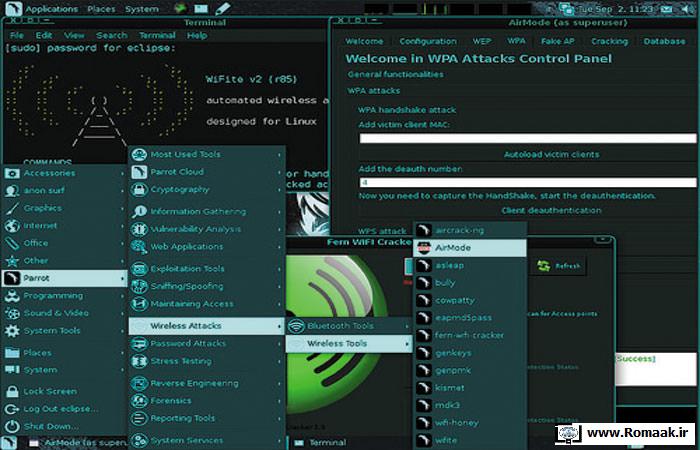The image size is (700, 450).
Task: Click the deauth number input field
Action: (x=528, y=183)
